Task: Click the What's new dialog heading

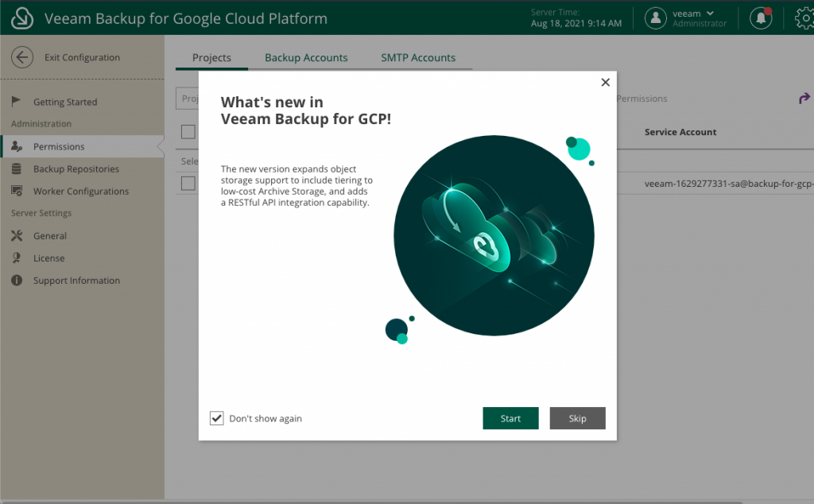Action: pos(305,110)
